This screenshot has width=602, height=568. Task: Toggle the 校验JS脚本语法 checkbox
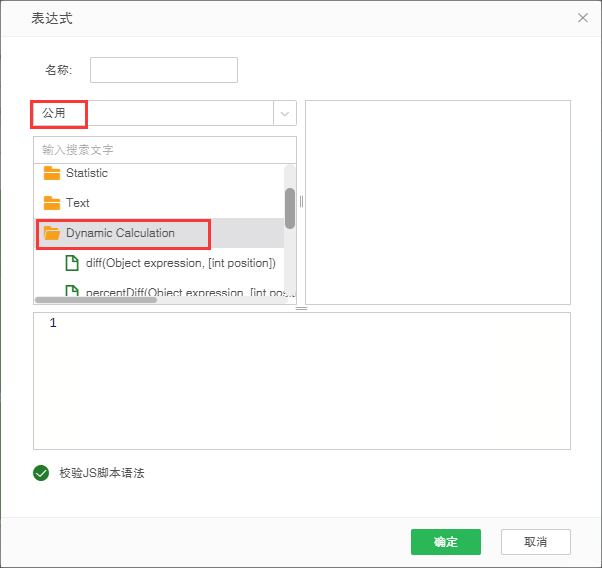coord(41,473)
